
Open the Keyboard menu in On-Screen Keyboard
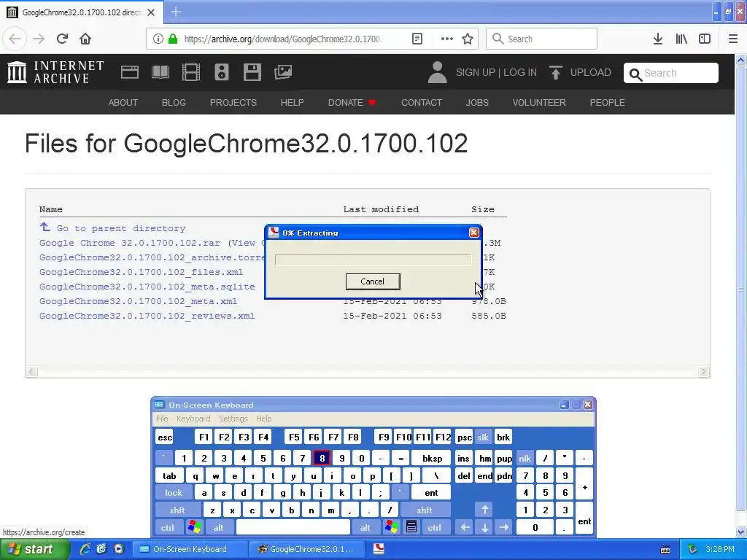(x=193, y=419)
